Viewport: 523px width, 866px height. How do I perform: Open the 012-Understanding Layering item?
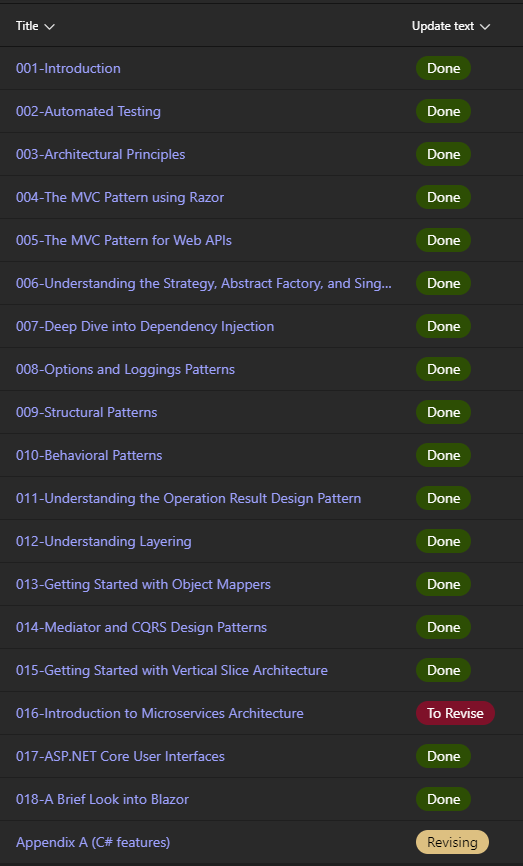104,542
